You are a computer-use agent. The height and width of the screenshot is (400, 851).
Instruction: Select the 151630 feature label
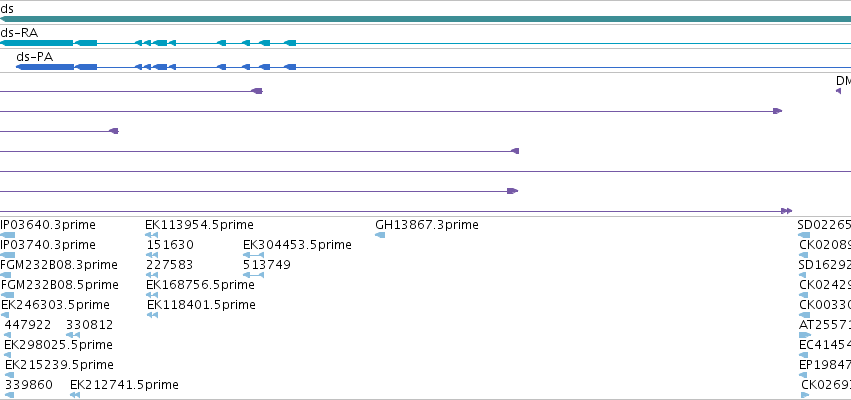[x=170, y=245]
